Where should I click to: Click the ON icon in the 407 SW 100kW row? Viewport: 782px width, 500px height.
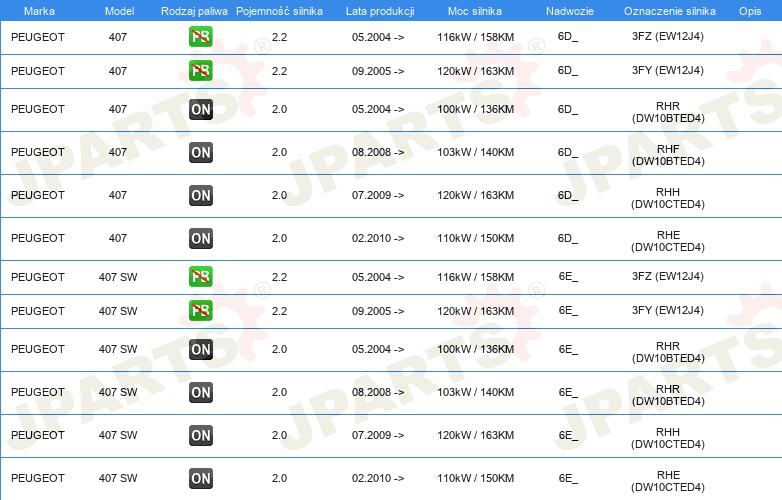pyautogui.click(x=200, y=349)
